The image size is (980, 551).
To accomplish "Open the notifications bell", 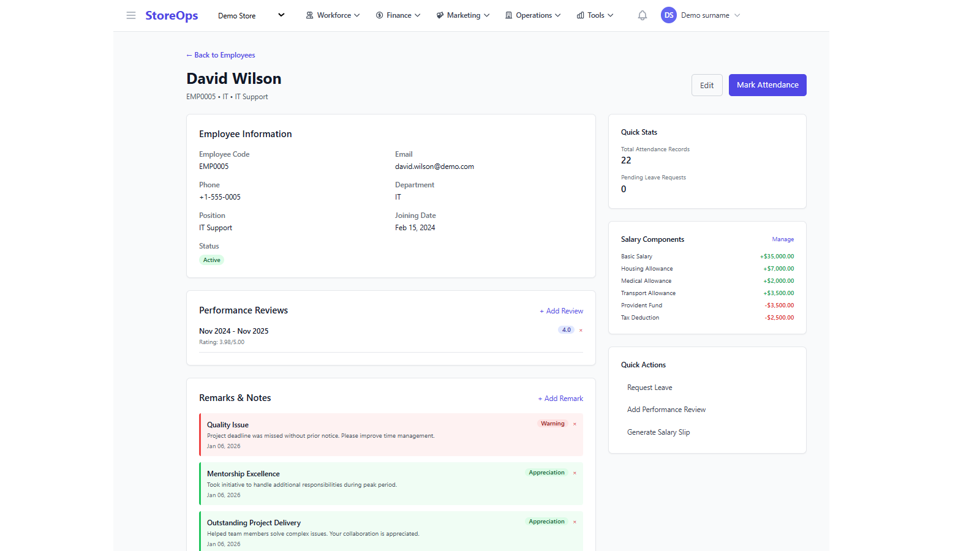I will click(642, 15).
